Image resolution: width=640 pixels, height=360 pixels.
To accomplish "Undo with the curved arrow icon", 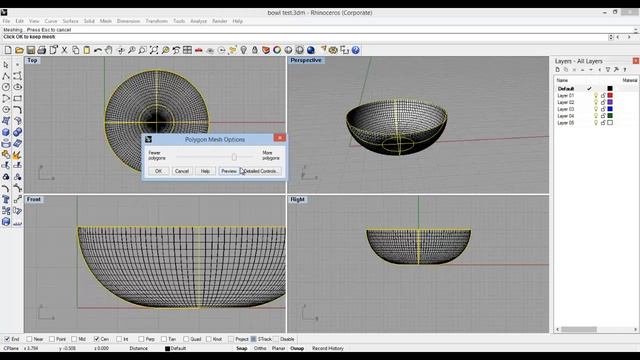I will point(98,50).
